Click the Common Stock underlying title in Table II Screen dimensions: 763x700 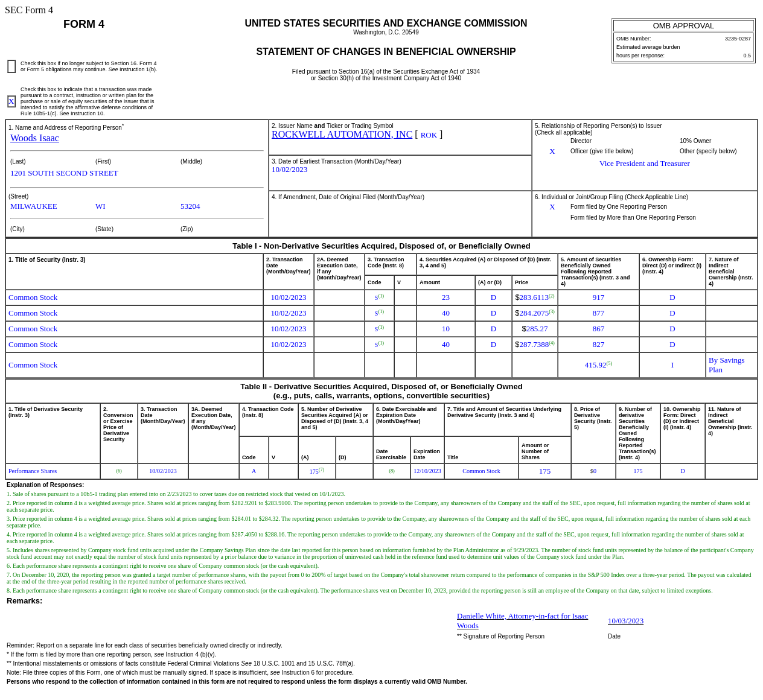pyautogui.click(x=481, y=471)
